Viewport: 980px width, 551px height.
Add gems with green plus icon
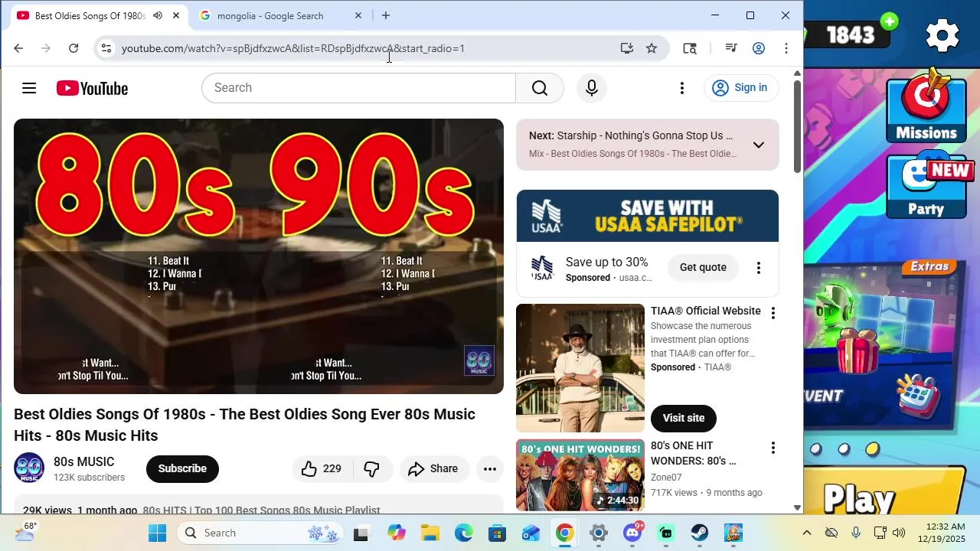[x=890, y=21]
